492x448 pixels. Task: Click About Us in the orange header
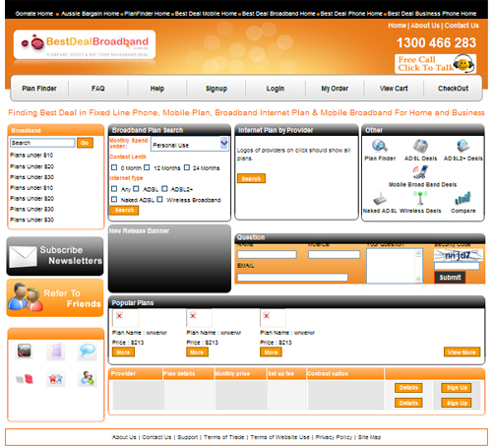click(425, 26)
